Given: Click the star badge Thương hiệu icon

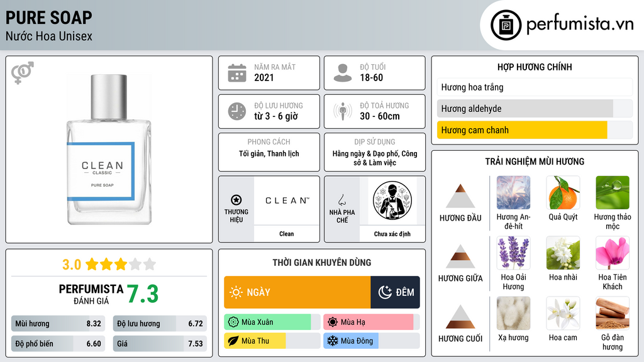Looking at the screenshot, I should click(236, 200).
